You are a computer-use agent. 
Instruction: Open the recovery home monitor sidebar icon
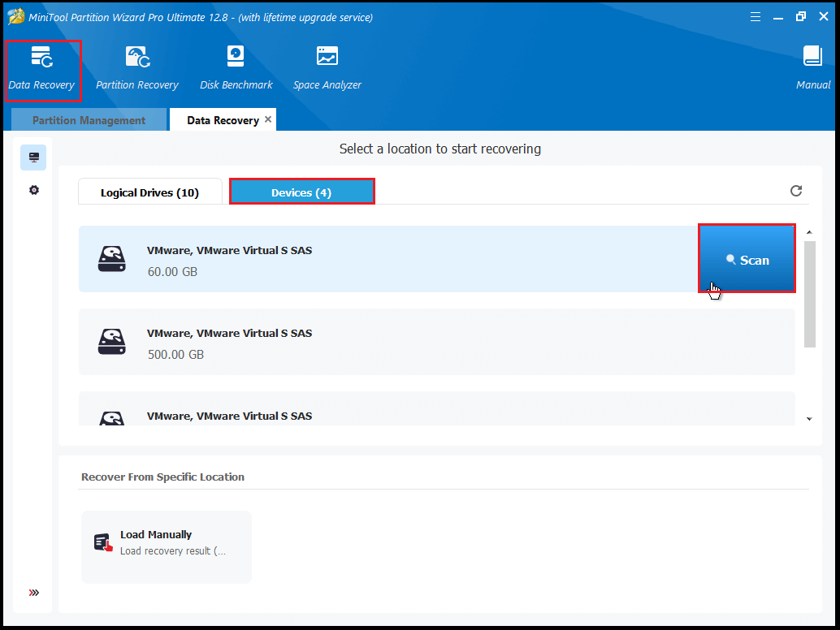click(x=34, y=157)
